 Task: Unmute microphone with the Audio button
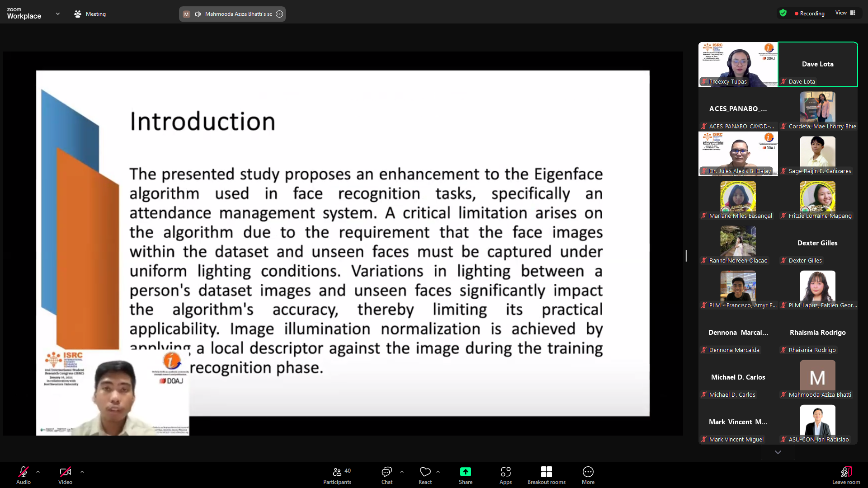[24, 472]
